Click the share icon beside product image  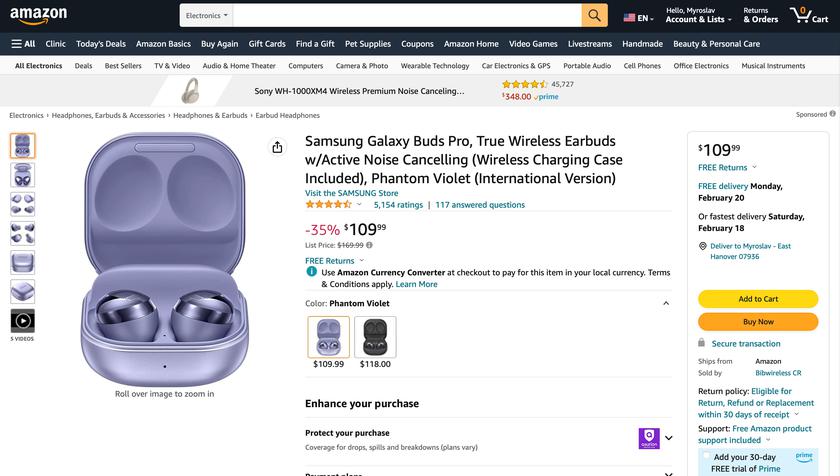click(x=277, y=147)
